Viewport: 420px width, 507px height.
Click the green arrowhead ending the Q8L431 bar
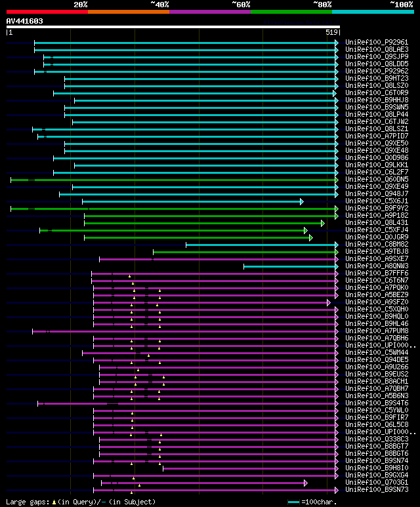tap(323, 224)
